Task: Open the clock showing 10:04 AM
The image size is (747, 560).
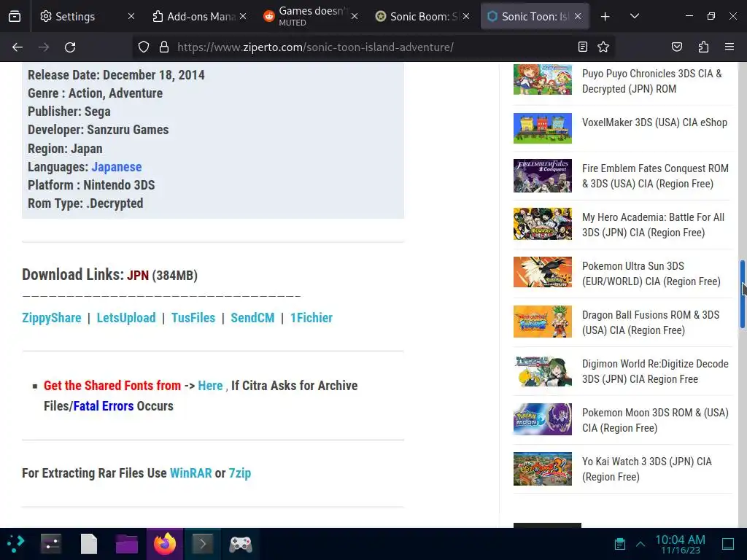Action: point(680,544)
